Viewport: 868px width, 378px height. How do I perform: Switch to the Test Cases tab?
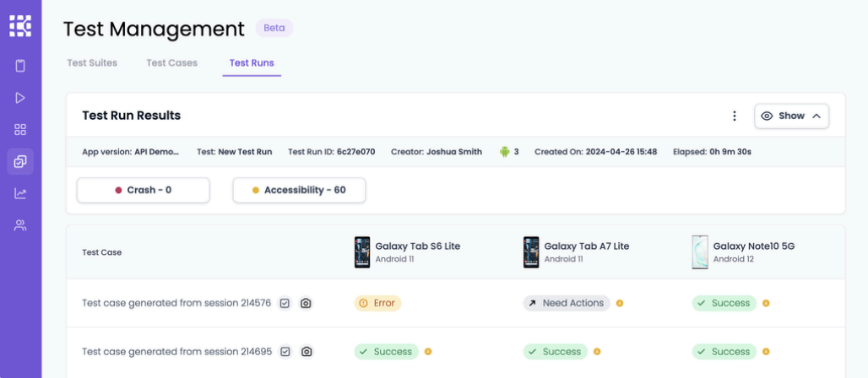(171, 63)
